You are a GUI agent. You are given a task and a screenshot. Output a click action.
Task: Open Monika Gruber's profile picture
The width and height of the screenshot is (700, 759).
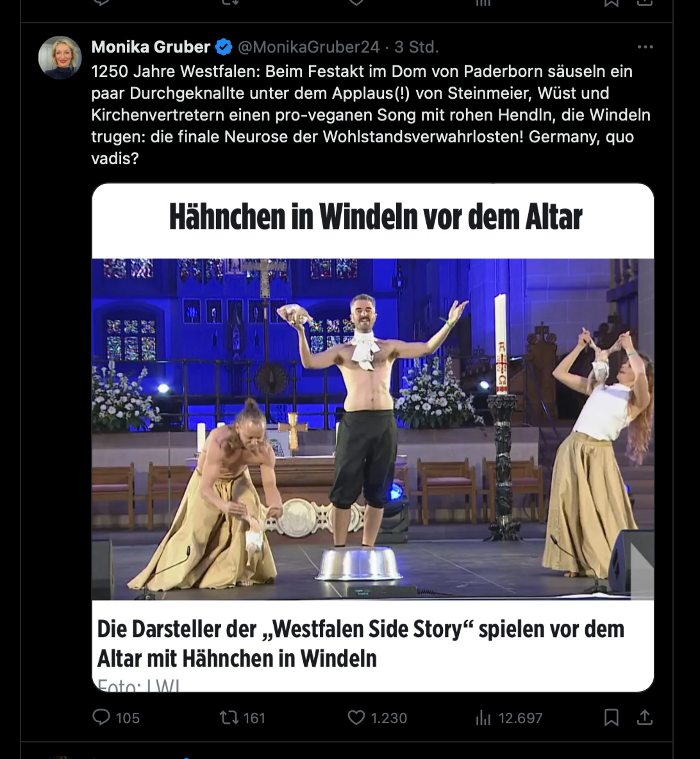tap(60, 58)
